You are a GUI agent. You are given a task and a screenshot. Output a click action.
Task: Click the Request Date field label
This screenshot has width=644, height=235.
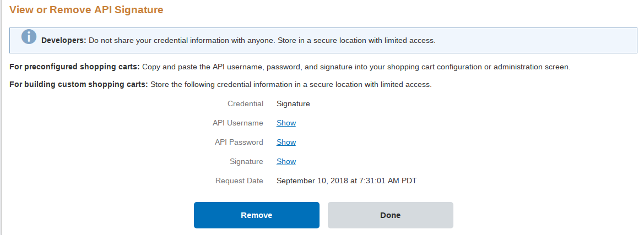tap(239, 181)
